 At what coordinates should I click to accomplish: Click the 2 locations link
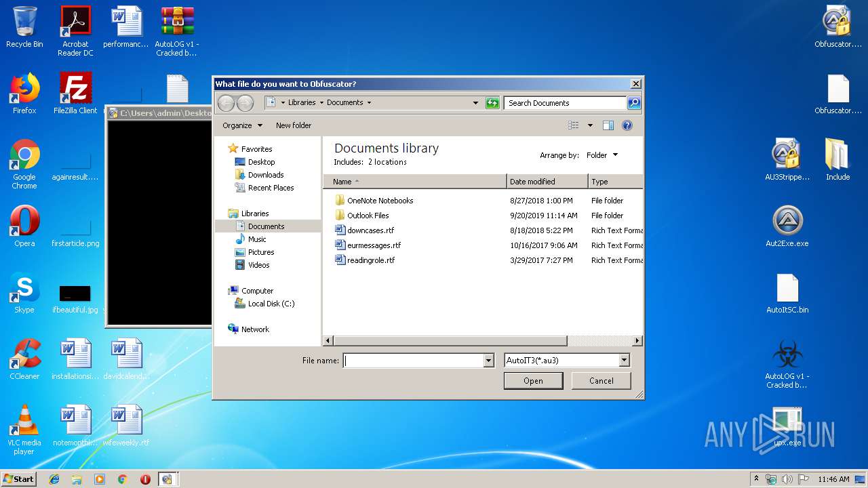387,162
